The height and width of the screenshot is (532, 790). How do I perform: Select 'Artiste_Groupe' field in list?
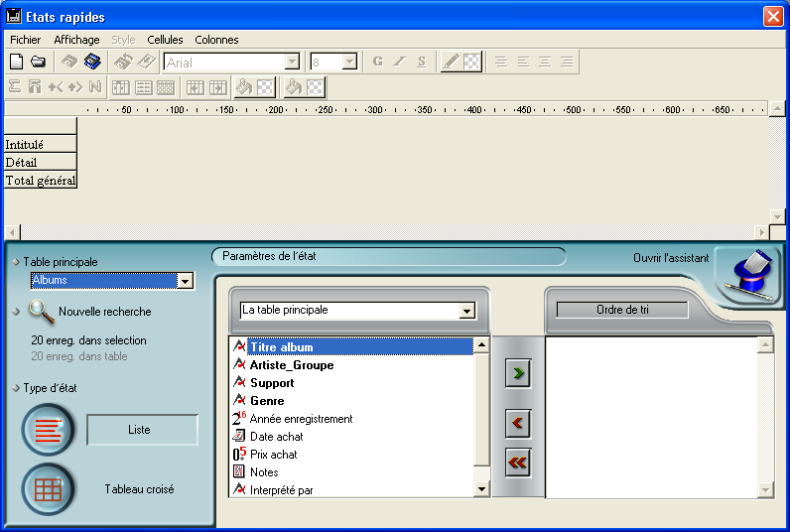[291, 365]
